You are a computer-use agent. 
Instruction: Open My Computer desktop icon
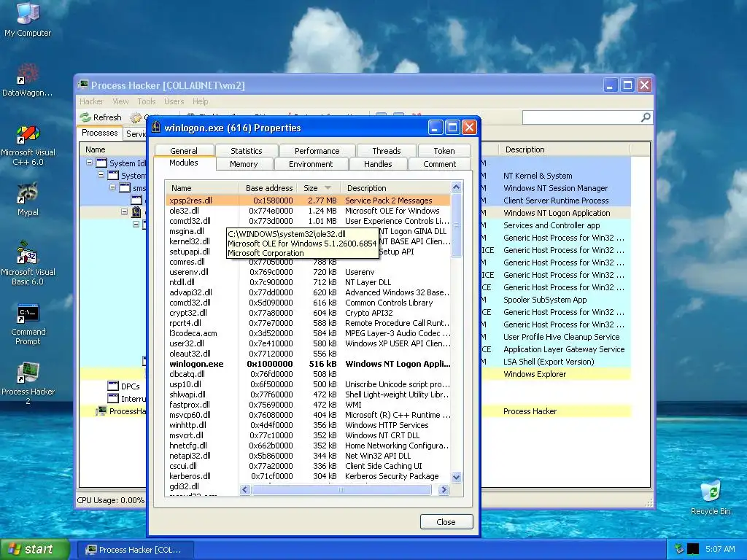click(x=28, y=19)
